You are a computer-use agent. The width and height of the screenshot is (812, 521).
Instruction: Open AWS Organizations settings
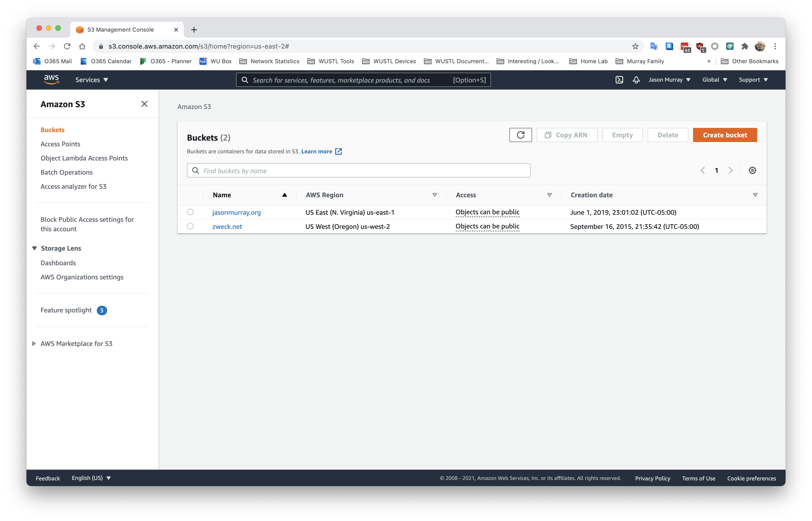(x=82, y=277)
